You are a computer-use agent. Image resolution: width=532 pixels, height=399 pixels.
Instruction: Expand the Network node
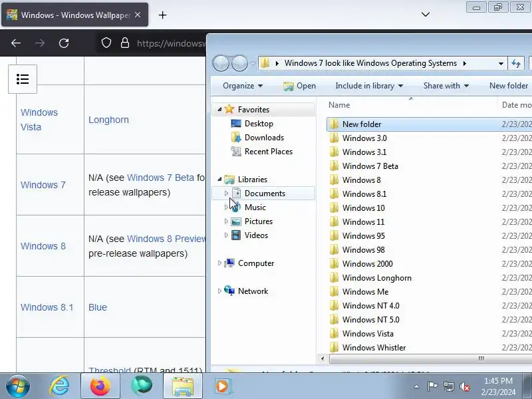coord(219,291)
